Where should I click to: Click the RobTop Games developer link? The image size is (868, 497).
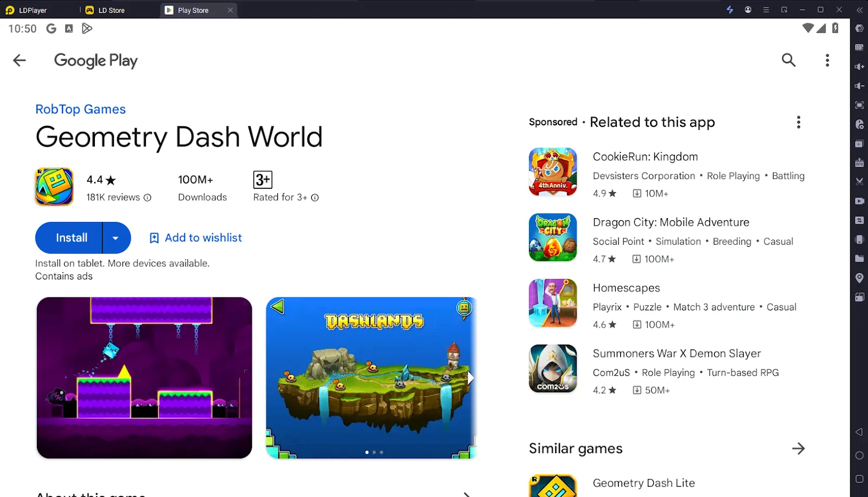pos(80,110)
